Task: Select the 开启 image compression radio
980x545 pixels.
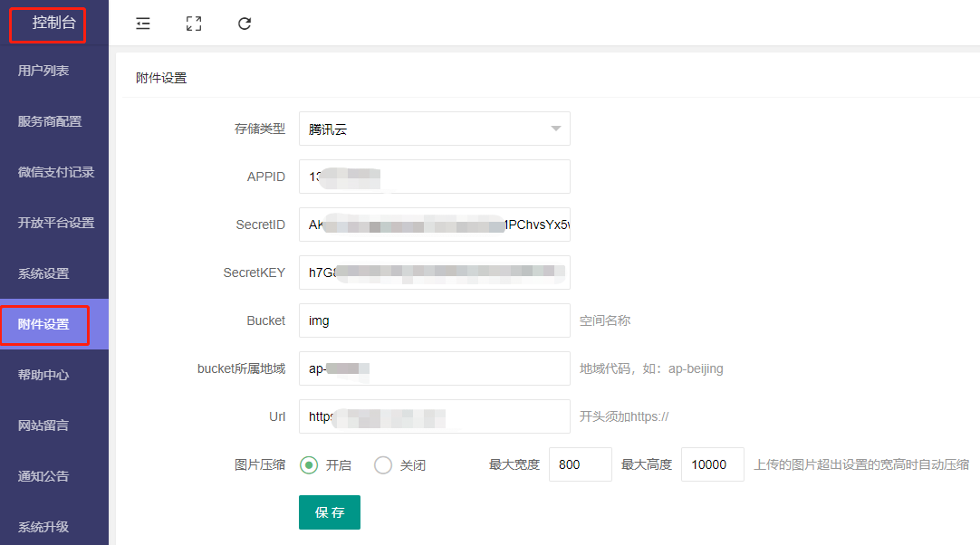Action: pos(309,465)
